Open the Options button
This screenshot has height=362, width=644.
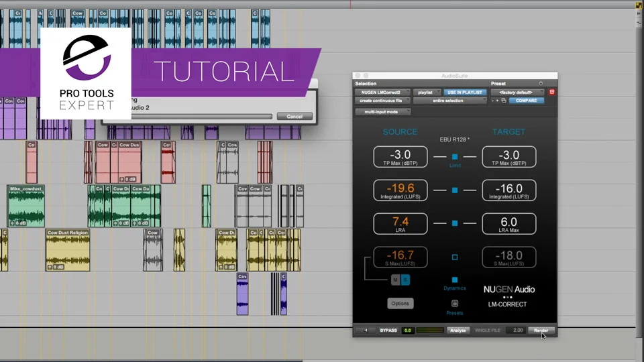pos(400,303)
